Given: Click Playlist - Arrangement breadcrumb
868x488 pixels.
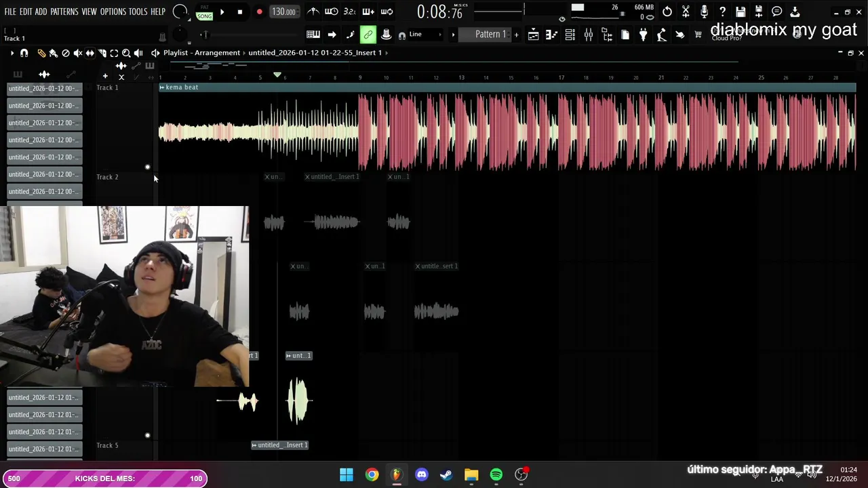Looking at the screenshot, I should [x=201, y=53].
